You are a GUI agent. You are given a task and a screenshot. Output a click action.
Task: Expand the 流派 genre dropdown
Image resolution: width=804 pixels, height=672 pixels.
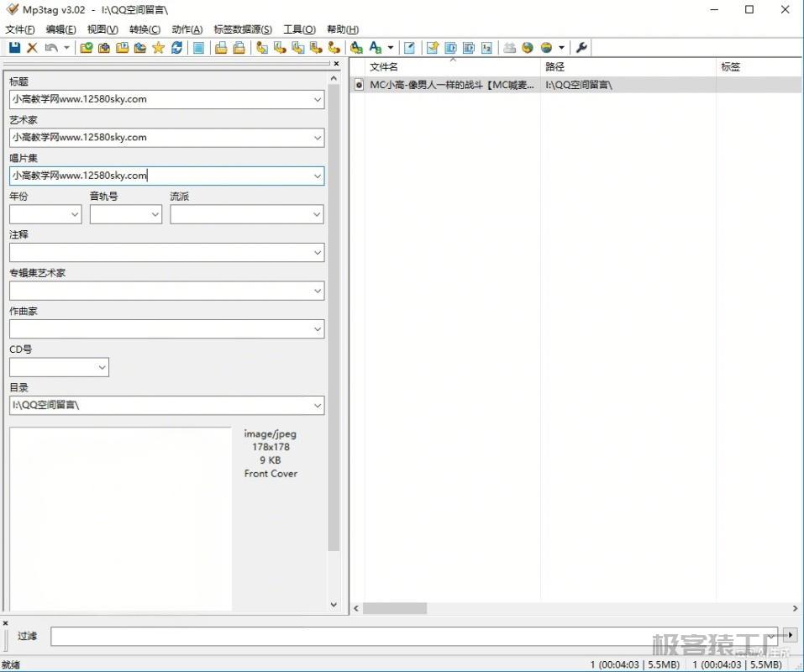317,215
